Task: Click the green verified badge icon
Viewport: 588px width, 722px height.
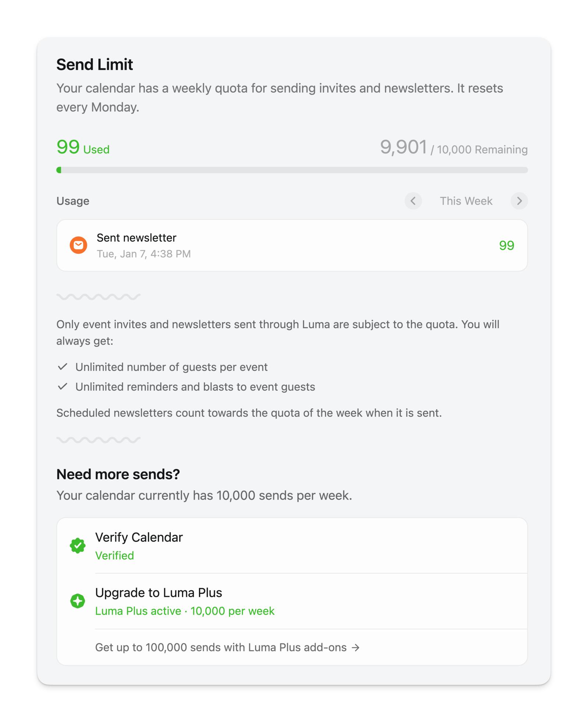Action: point(78,546)
